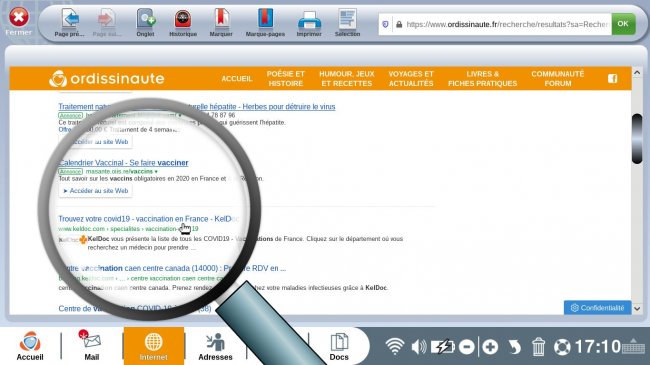Click the shield icon in address bar
Image resolution: width=650 pixels, height=365 pixels.
[385, 24]
